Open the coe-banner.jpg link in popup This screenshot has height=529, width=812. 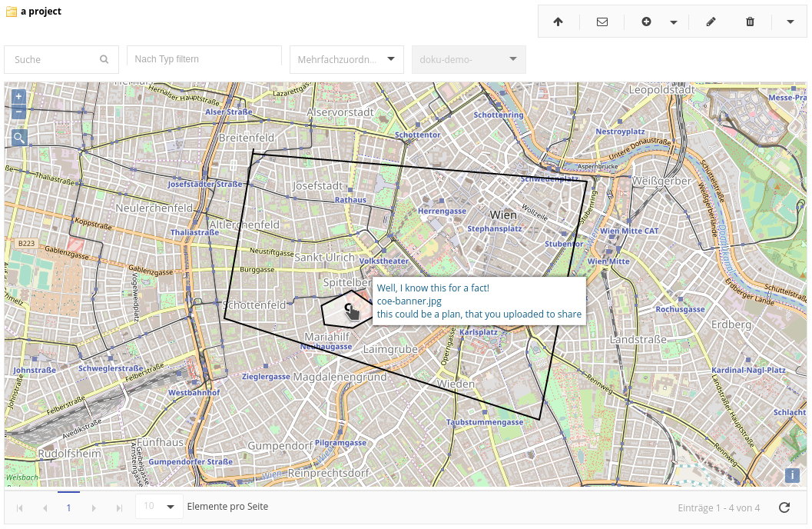point(409,301)
